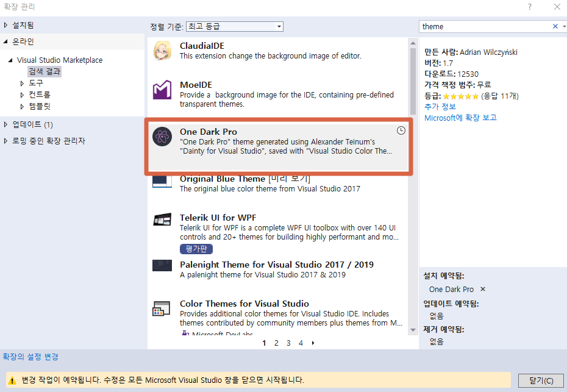Expand the 설치됨 category
Screen dimensions: 567x392
[x=5, y=25]
